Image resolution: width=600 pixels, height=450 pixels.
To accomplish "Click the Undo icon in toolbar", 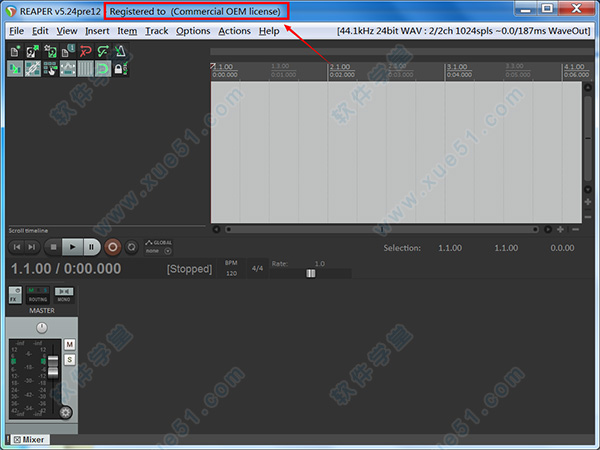I will coord(85,50).
